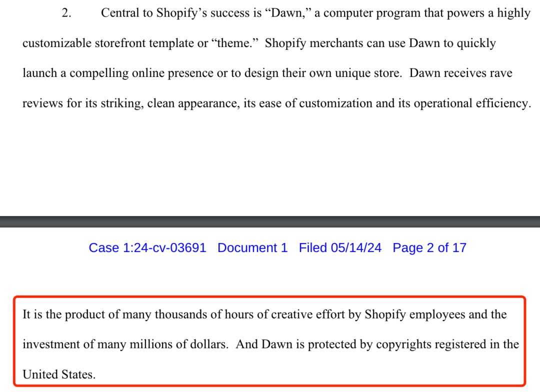
Task: Click the final line "United States."
Action: tap(59, 374)
